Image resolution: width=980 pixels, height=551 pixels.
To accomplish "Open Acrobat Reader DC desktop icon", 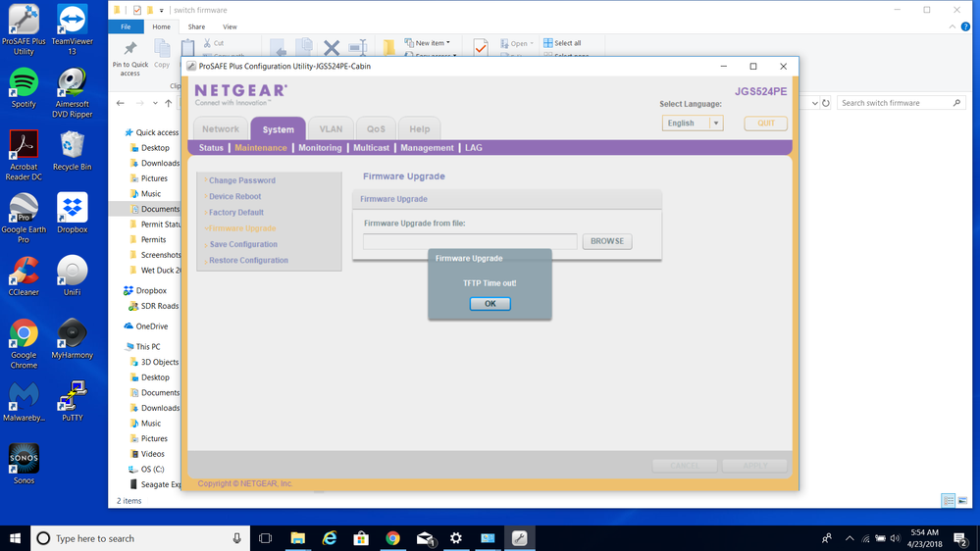I will (x=24, y=155).
